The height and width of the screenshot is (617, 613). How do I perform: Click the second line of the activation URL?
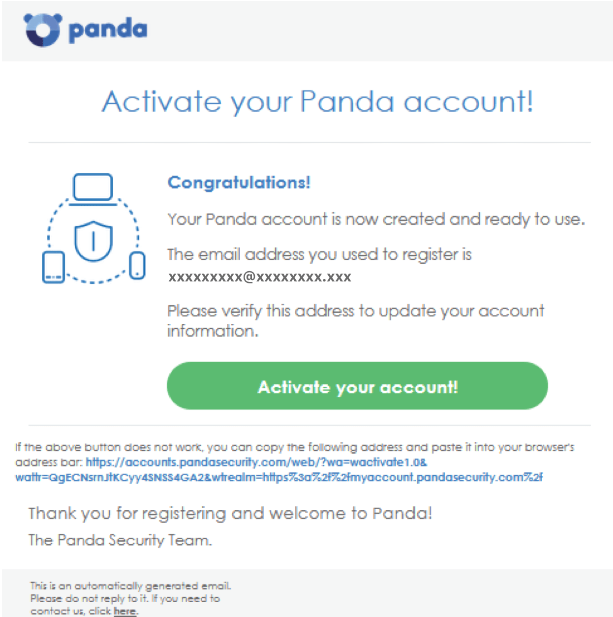pyautogui.click(x=279, y=477)
